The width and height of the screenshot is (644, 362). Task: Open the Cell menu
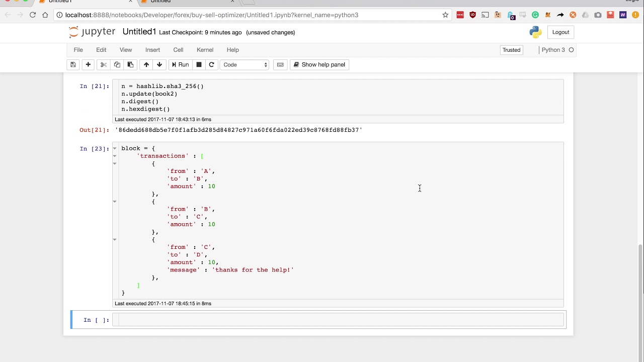point(178,50)
